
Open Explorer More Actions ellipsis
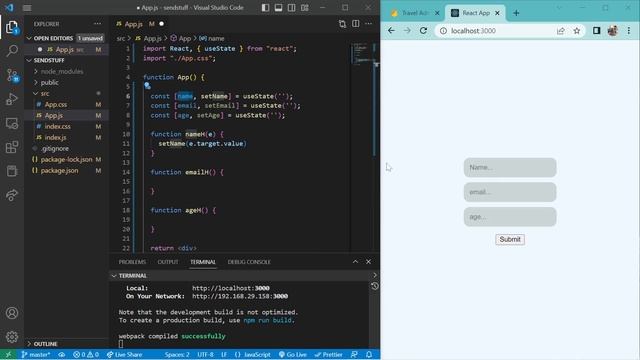[97, 24]
